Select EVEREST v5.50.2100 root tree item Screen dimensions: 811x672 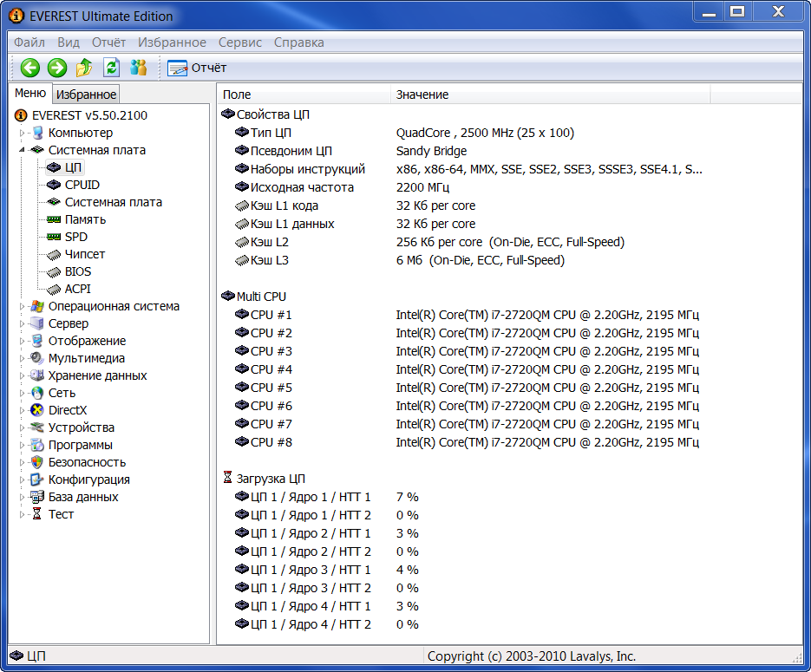pos(89,115)
